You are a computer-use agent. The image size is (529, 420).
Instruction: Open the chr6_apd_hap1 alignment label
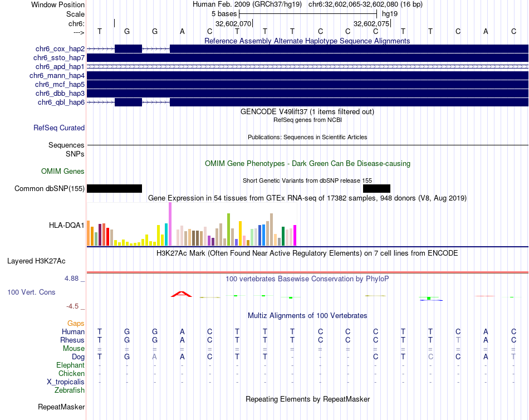(60, 66)
